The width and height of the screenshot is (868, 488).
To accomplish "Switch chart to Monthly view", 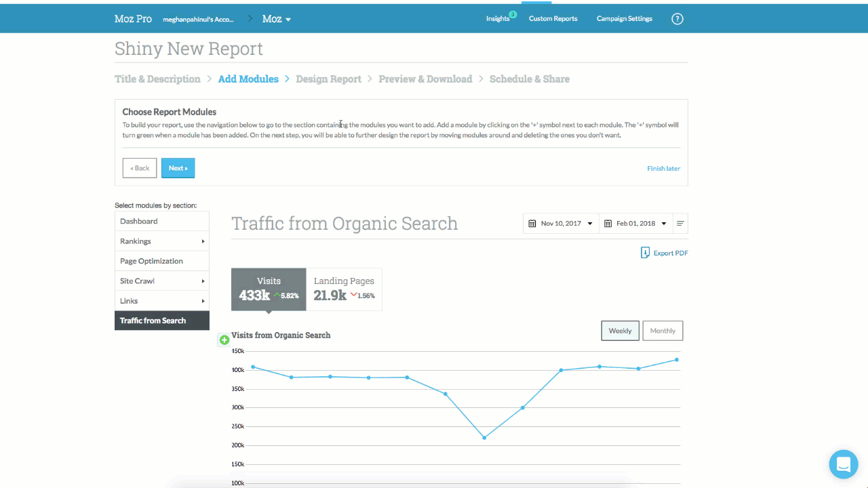I will 663,331.
